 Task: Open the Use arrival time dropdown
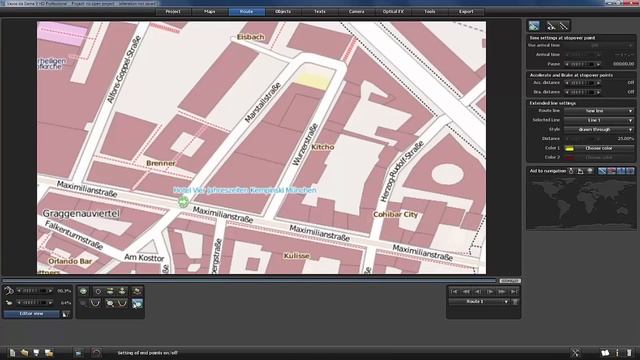point(599,45)
